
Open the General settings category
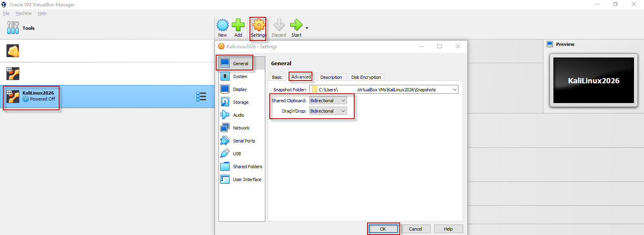242,64
